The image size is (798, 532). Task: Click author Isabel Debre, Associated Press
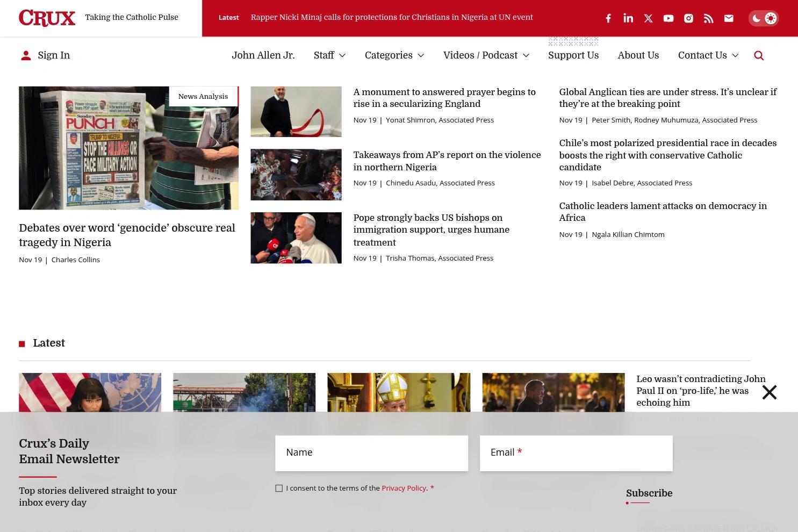coord(642,183)
